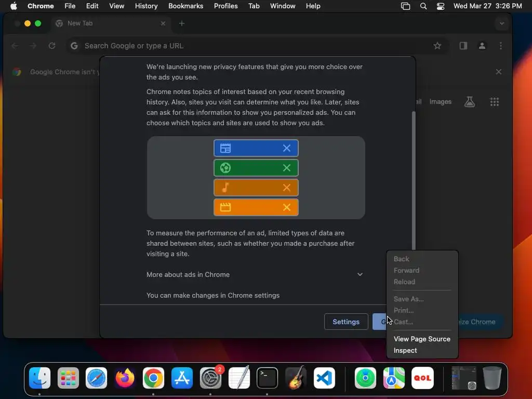Open Control Center in menu bar
Screen dimensions: 532x399
(x=441, y=6)
